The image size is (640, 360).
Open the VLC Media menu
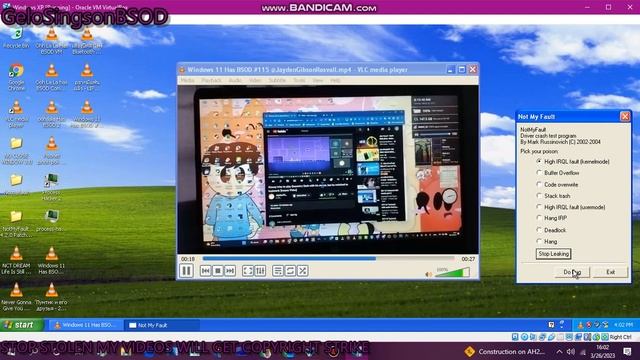[188, 80]
